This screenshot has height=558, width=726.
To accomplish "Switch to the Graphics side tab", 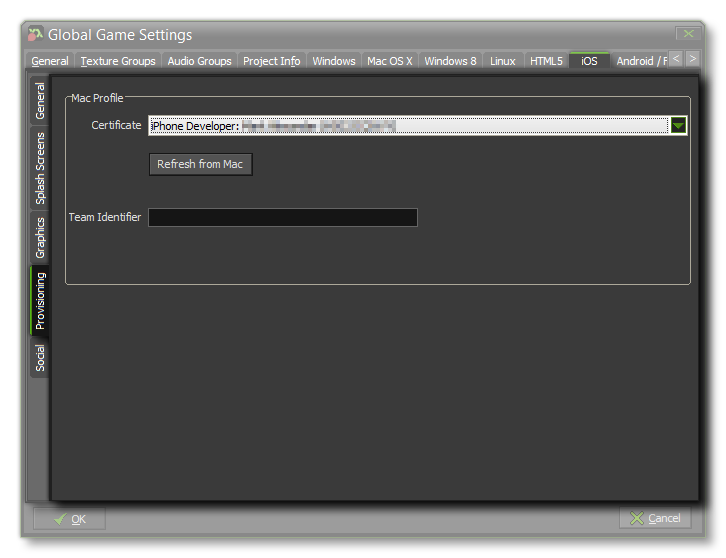I will [40, 238].
